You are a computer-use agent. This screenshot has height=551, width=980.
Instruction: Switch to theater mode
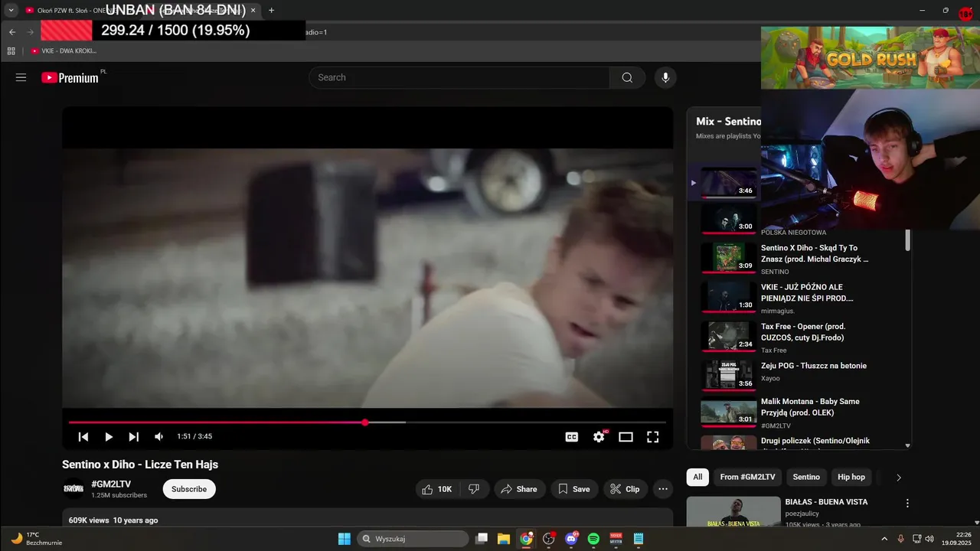626,437
